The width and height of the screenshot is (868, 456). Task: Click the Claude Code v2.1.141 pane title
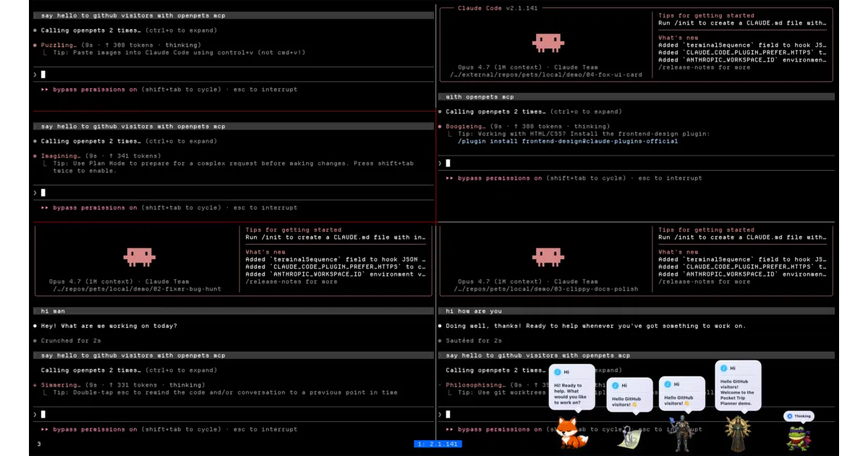pos(497,8)
